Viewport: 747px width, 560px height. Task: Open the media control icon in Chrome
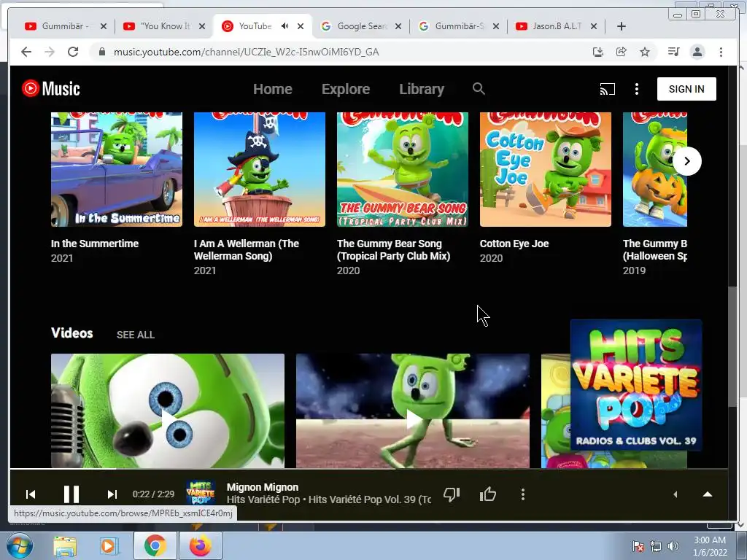(673, 52)
